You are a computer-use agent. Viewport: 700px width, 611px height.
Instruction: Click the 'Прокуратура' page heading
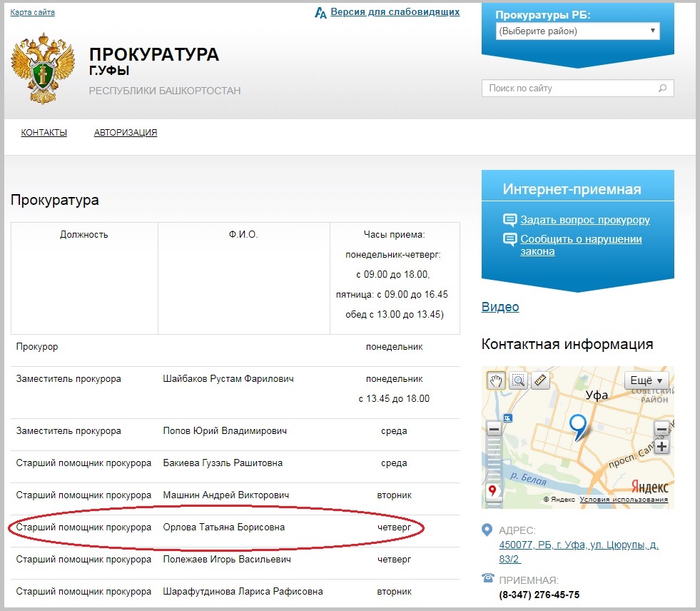(54, 200)
